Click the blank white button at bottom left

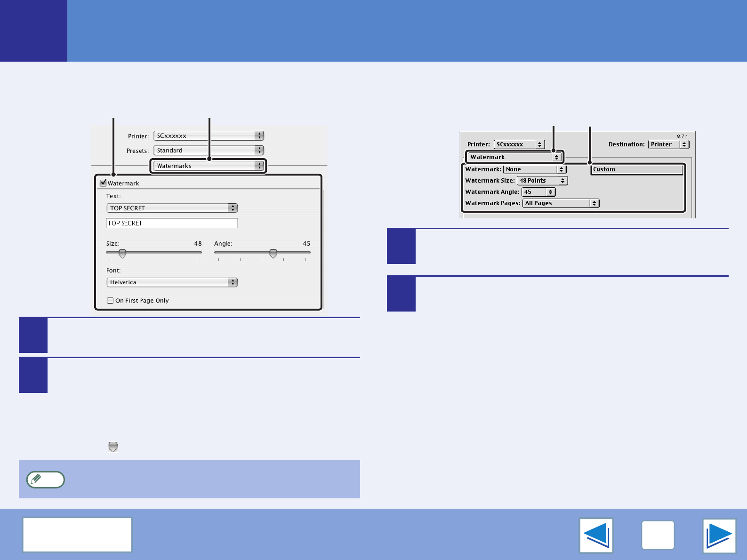tap(77, 535)
